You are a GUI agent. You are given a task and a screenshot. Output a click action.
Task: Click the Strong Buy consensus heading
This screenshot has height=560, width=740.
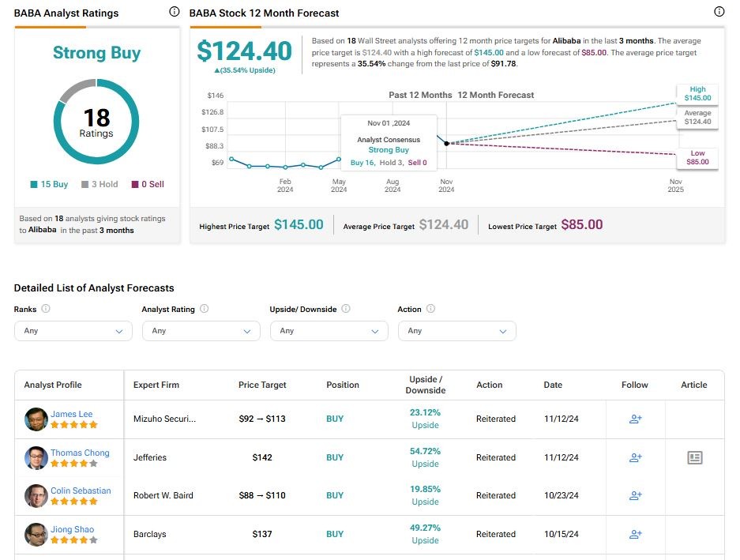(96, 53)
